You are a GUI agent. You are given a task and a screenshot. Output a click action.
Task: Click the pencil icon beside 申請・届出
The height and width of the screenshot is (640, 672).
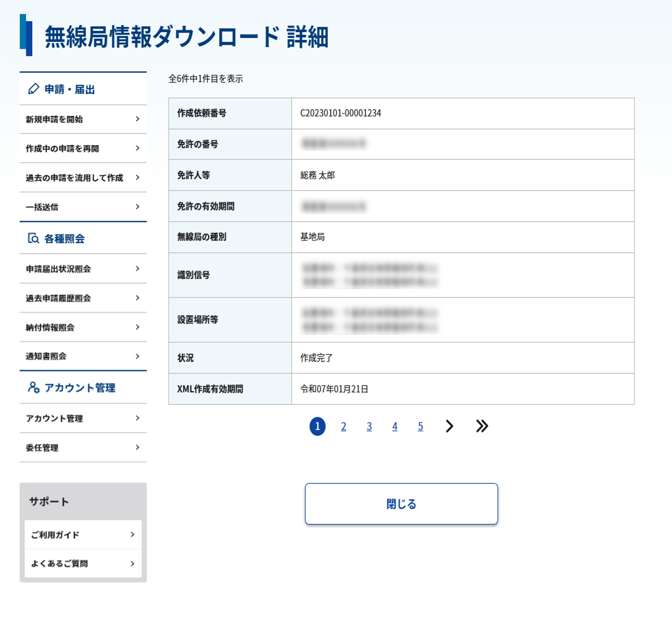click(33, 89)
